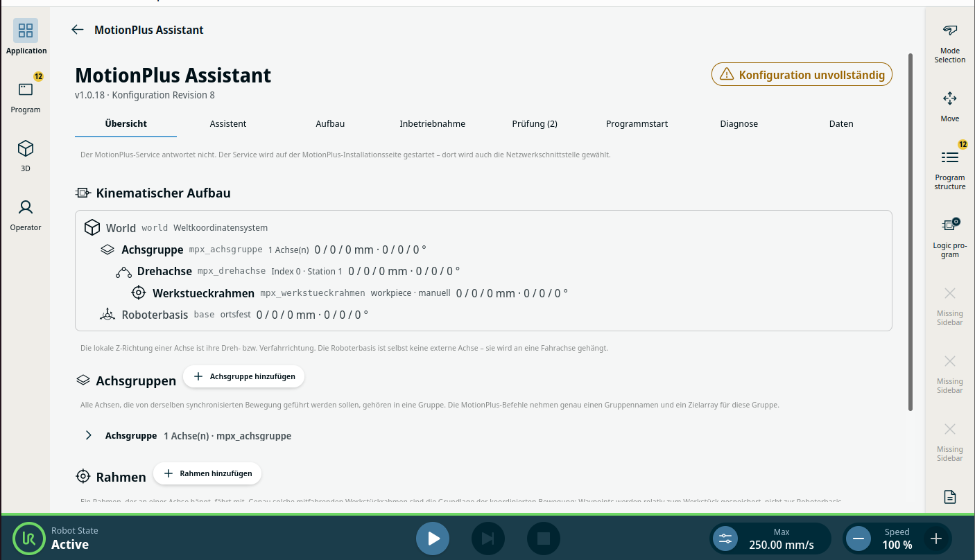
Task: Click the vertical scrollbar of the page
Action: (911, 231)
